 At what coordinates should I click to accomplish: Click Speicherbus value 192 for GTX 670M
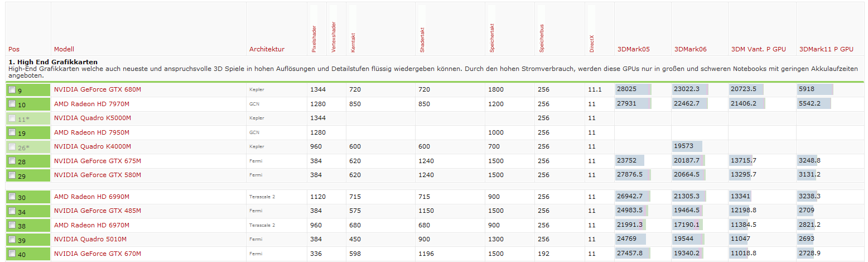(x=543, y=254)
